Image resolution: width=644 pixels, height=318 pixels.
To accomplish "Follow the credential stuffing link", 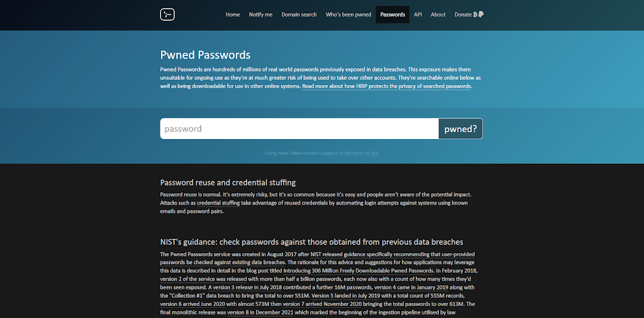I will pos(218,203).
